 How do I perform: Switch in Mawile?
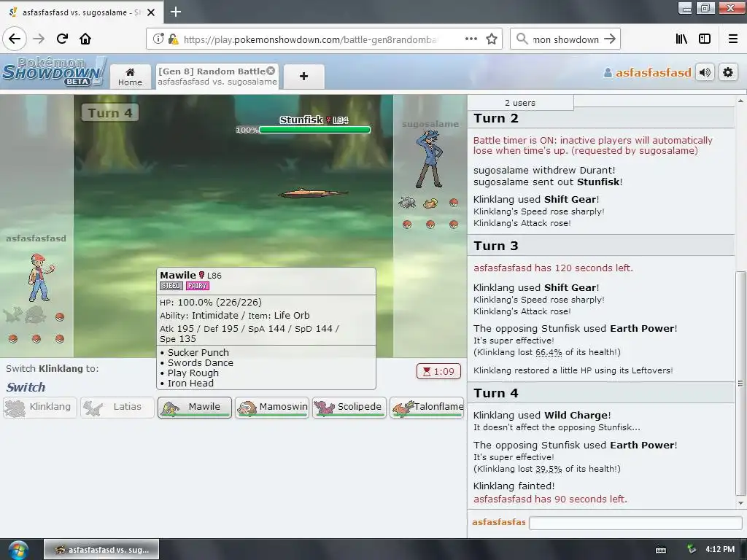195,408
